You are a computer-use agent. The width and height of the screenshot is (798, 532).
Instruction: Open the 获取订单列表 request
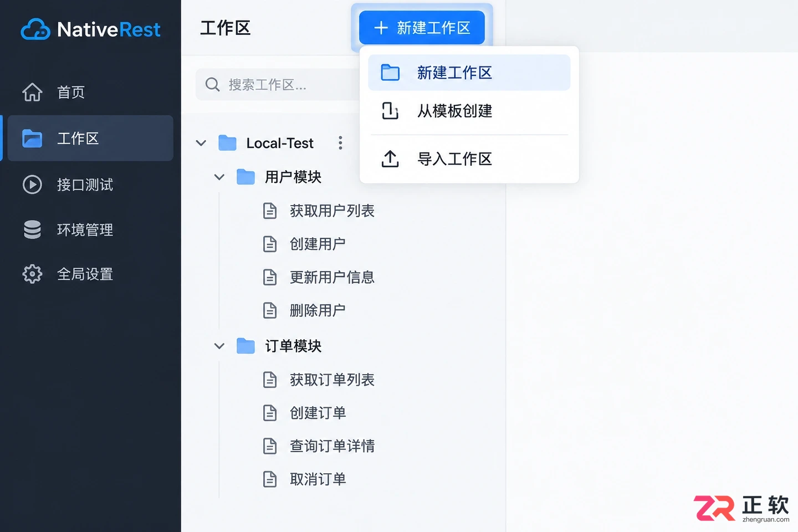pos(332,380)
